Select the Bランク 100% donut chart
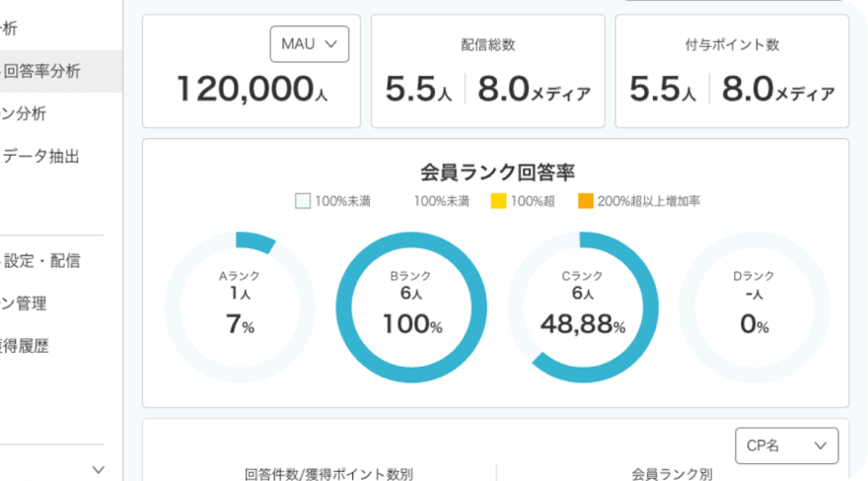 (411, 306)
